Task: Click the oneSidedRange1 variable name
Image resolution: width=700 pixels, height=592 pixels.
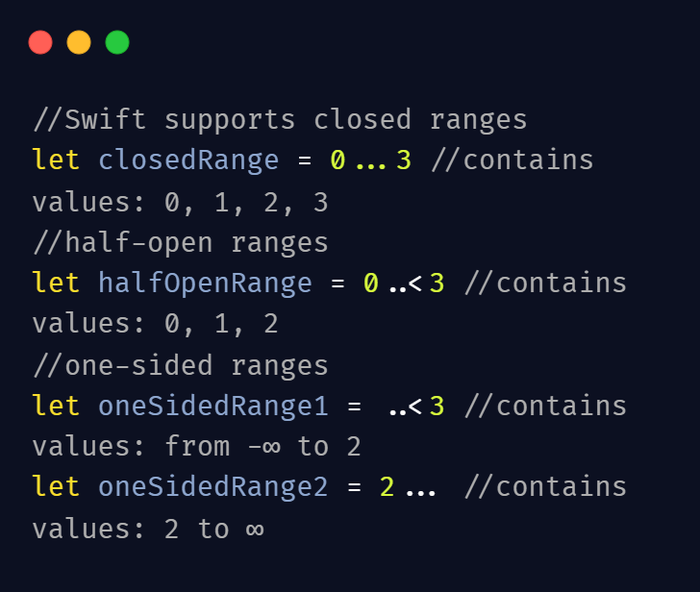Action: click(x=213, y=406)
